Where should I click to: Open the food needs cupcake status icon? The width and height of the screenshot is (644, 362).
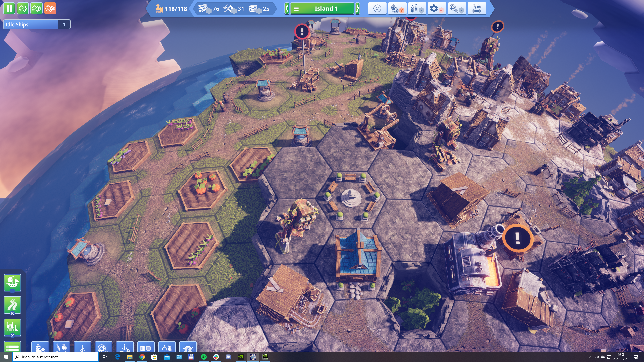[397, 8]
